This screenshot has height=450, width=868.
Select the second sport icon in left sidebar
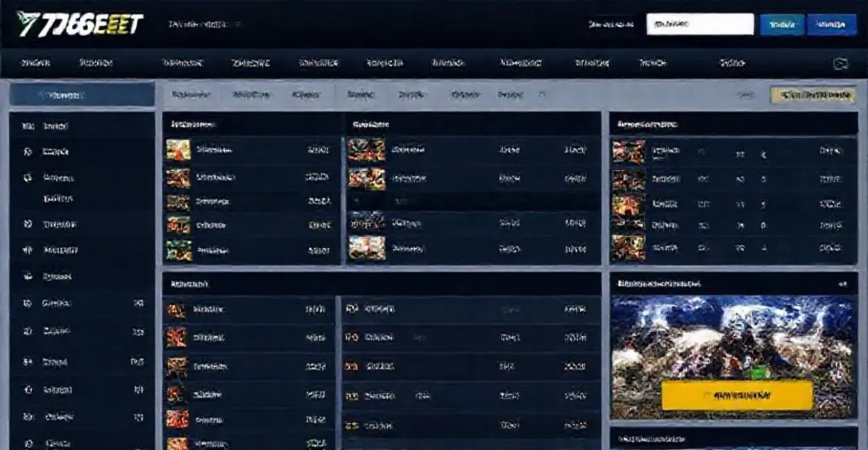pos(28,151)
